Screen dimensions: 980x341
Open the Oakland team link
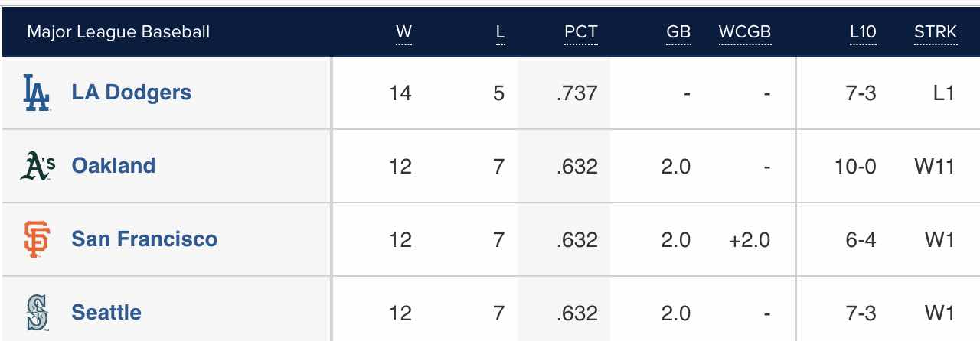pos(113,166)
